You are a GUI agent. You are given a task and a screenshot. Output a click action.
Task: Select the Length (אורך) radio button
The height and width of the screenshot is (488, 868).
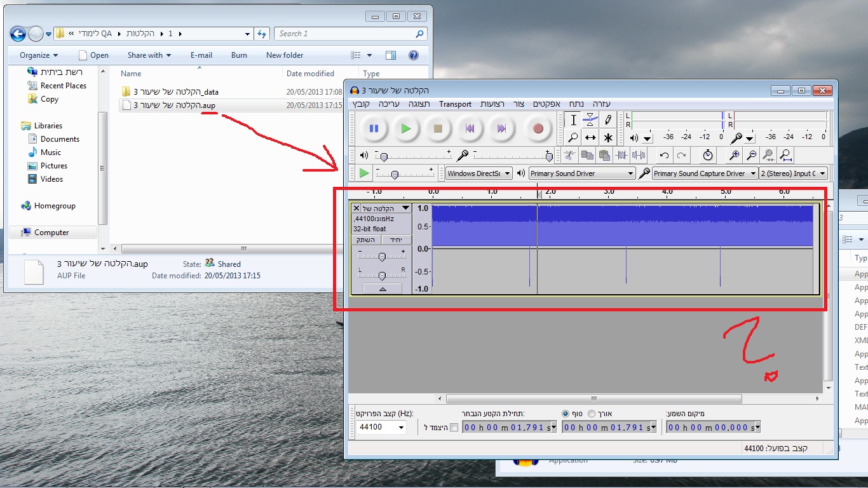point(592,414)
